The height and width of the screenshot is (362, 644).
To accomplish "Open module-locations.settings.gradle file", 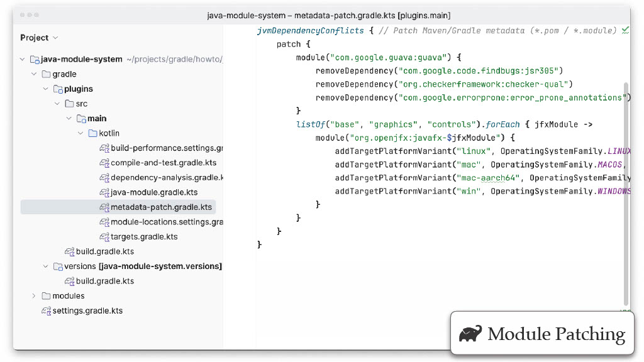I will (x=167, y=222).
